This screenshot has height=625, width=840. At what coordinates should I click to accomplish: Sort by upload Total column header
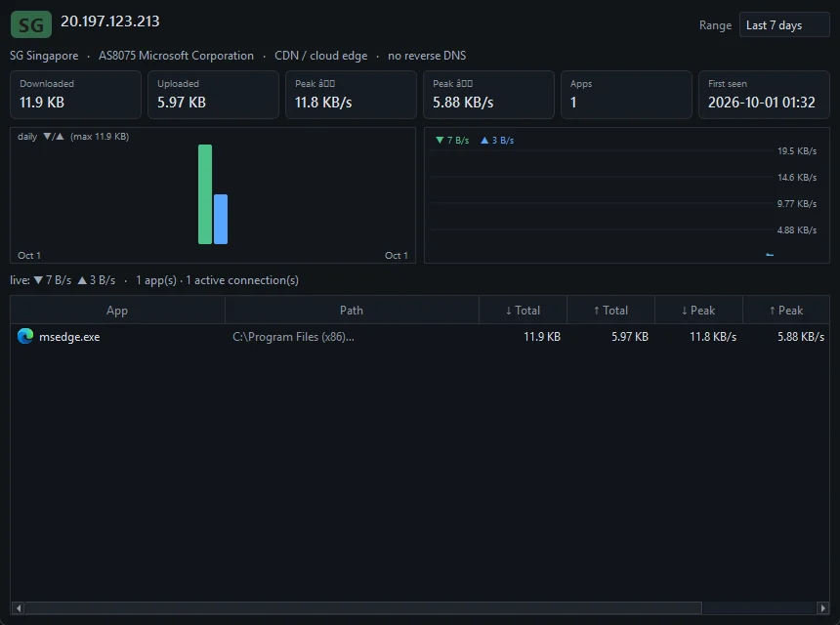click(610, 311)
